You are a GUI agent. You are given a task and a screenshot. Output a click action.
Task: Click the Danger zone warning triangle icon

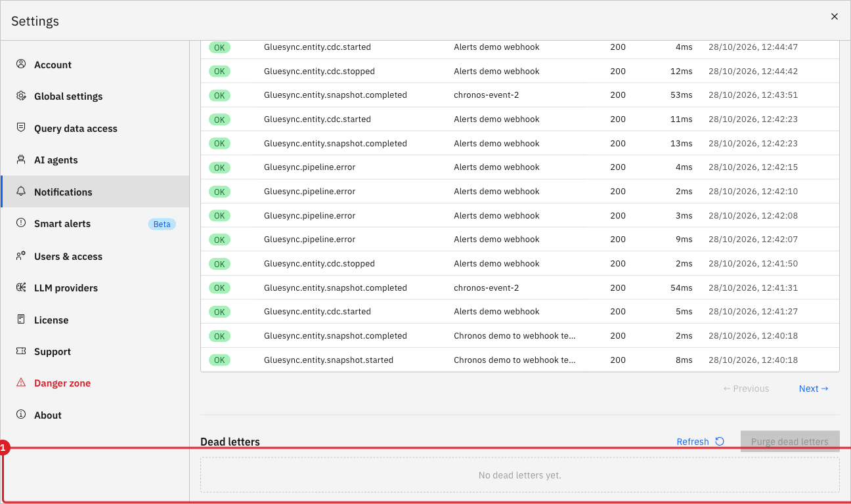tap(21, 383)
